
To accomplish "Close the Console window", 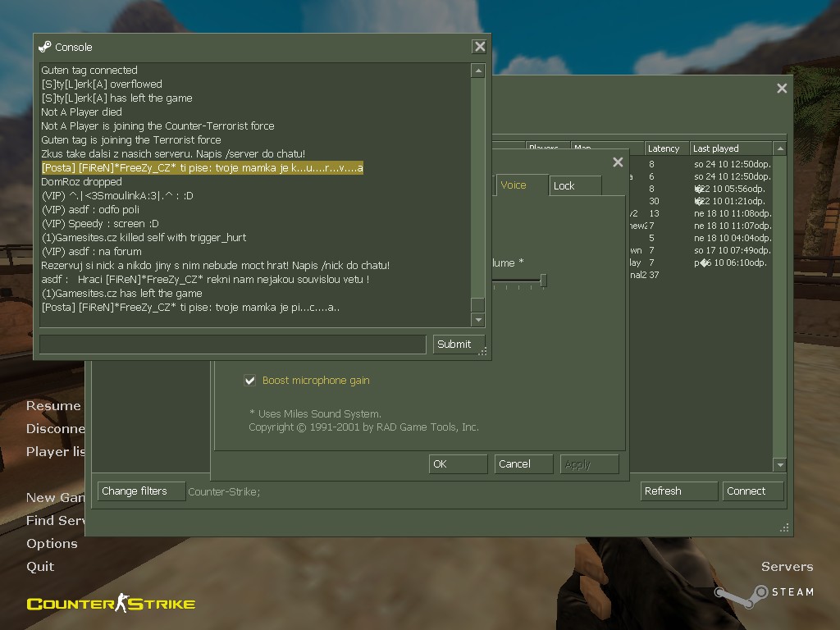I will tap(479, 47).
